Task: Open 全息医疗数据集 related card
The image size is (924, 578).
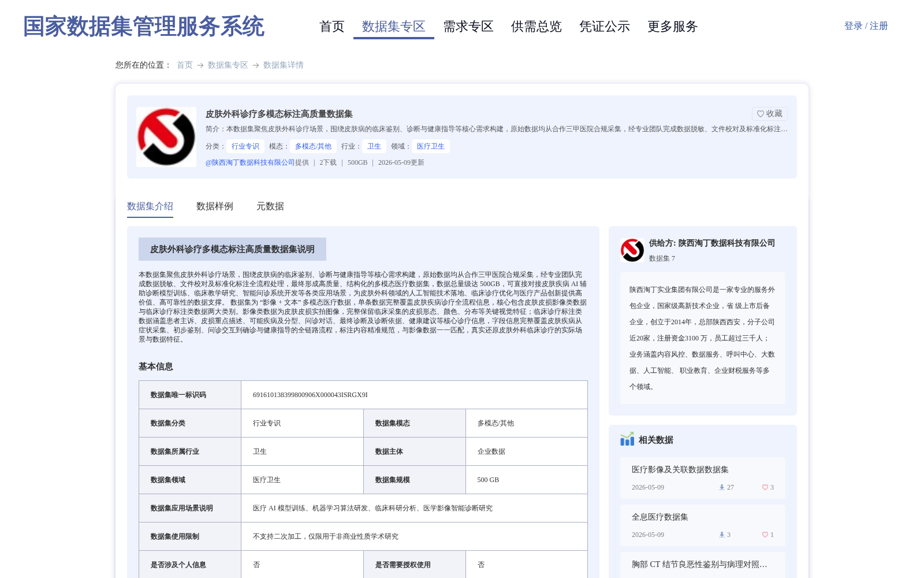Action: (703, 525)
